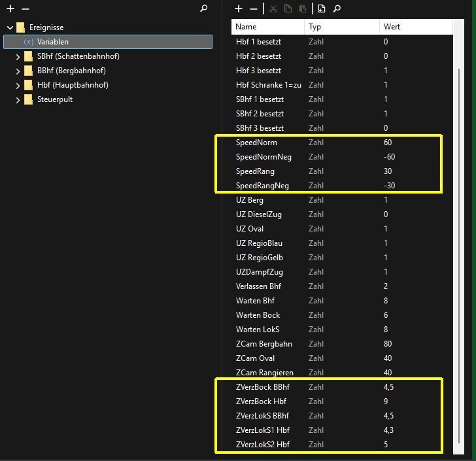Viewport: 476px width, 461px height.
Task: Click the Steuerpult folder icon
Action: coord(28,99)
